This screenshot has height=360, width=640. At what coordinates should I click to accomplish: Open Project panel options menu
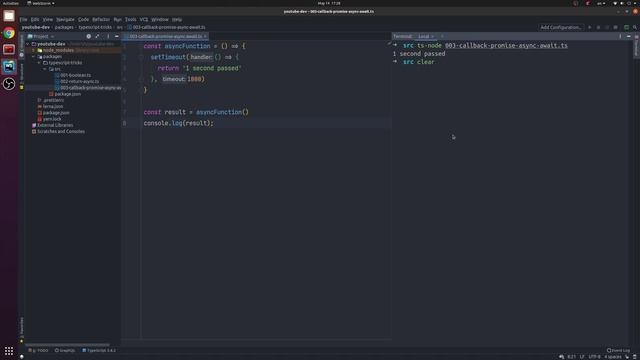point(108,36)
